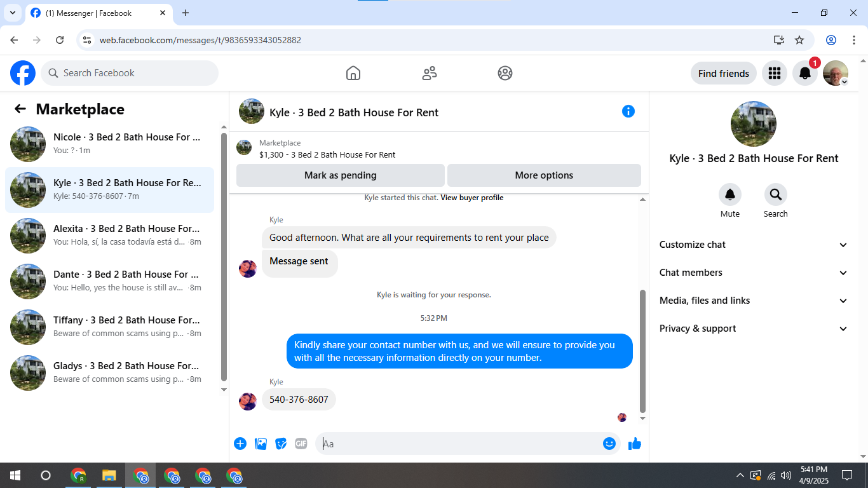The image size is (868, 488).
Task: Click the Find friends button
Action: (724, 73)
